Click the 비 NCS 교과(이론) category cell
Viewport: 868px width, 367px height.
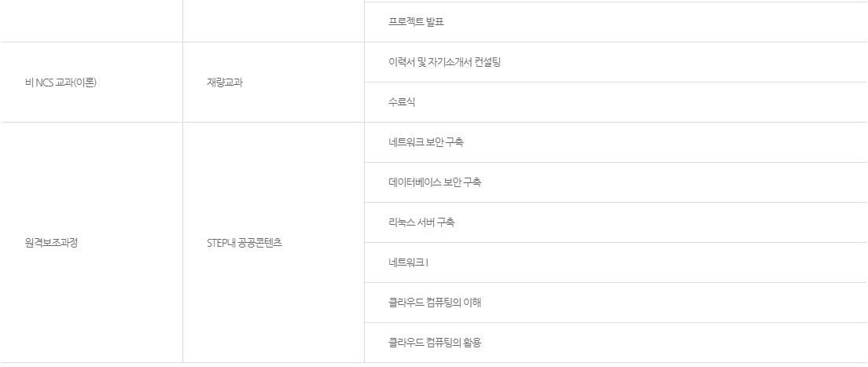(61, 83)
